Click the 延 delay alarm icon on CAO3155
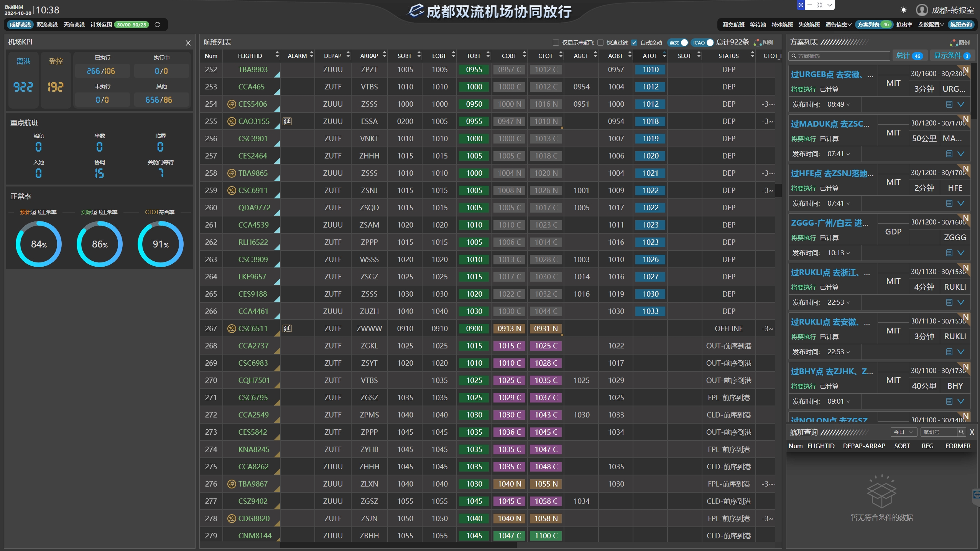The width and height of the screenshot is (980, 551). coord(287,121)
